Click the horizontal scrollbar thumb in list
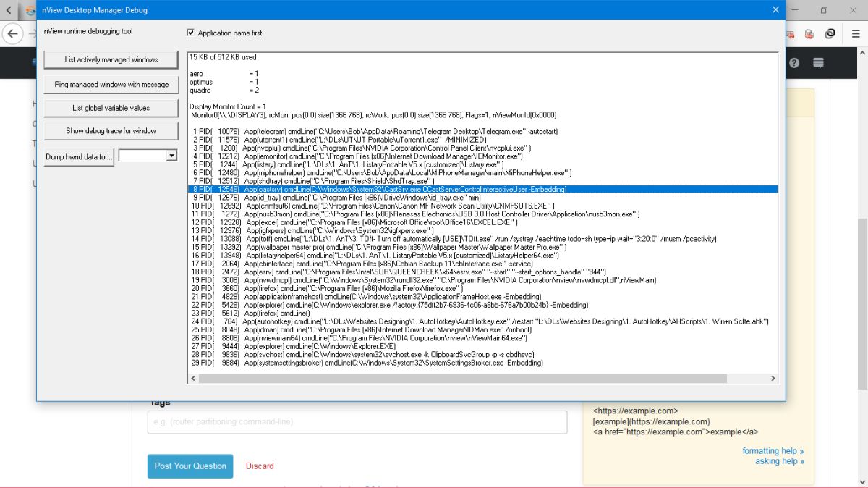This screenshot has height=488, width=868. pos(463,378)
